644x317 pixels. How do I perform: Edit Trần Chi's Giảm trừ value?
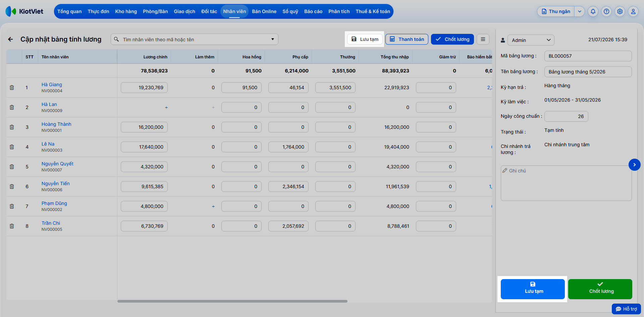[436, 226]
